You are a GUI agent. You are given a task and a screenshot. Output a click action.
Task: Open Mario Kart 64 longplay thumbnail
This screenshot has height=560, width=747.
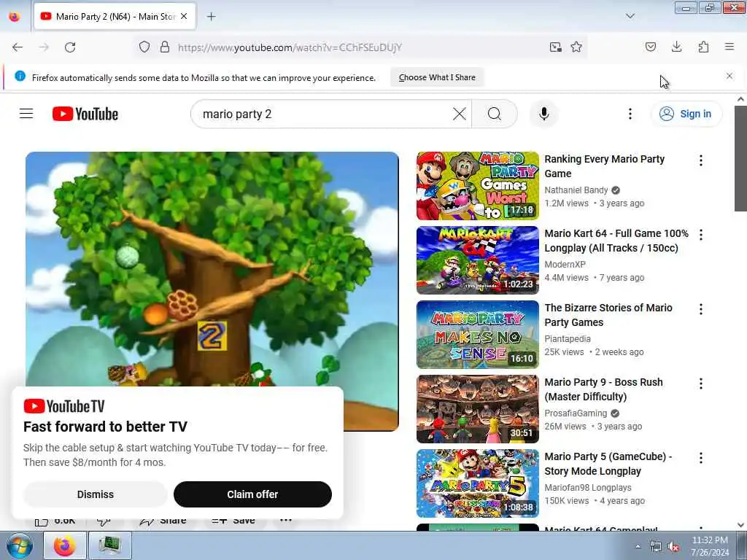click(x=478, y=260)
